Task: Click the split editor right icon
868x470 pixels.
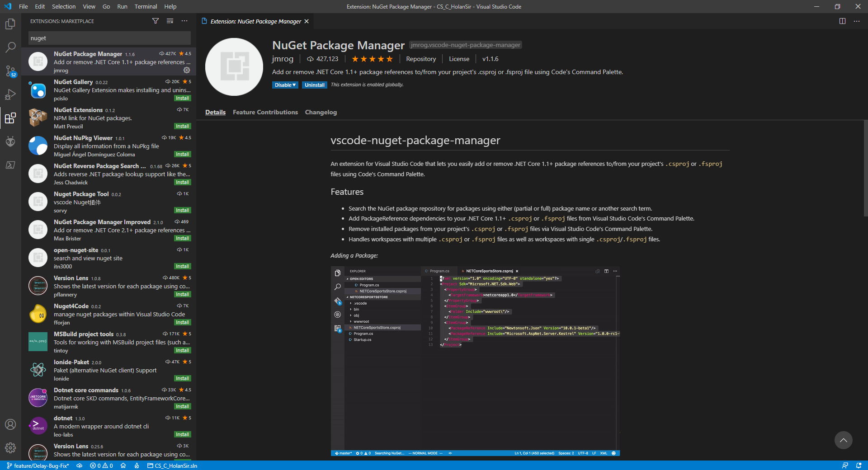Action: [x=842, y=21]
